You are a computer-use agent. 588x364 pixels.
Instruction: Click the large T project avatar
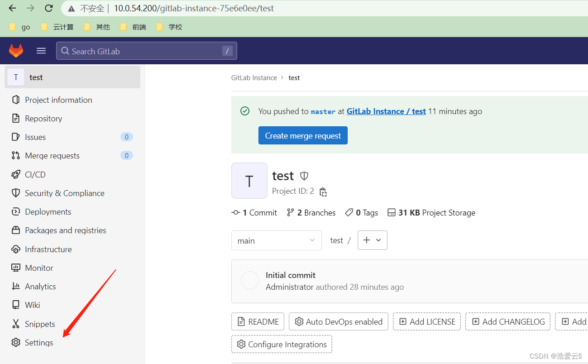coord(249,181)
